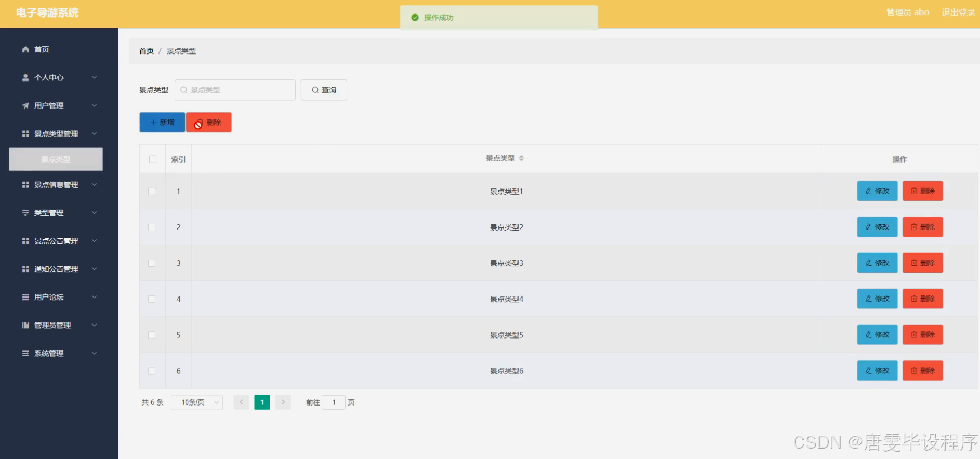This screenshot has height=459, width=980.
Task: Click 退出登录 to log out
Action: [958, 12]
